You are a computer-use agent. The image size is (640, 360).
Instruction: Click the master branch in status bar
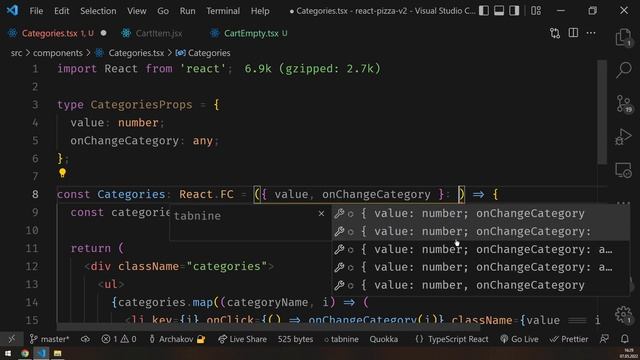click(x=49, y=339)
